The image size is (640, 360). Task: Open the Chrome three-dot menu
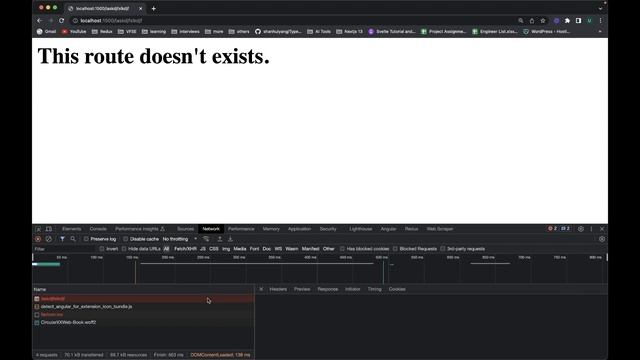600,20
